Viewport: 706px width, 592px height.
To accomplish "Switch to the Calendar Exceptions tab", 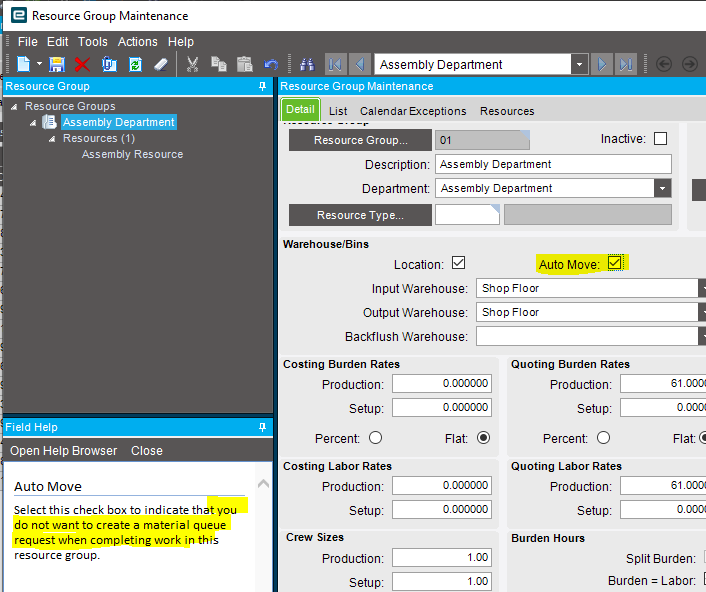I will 413,111.
